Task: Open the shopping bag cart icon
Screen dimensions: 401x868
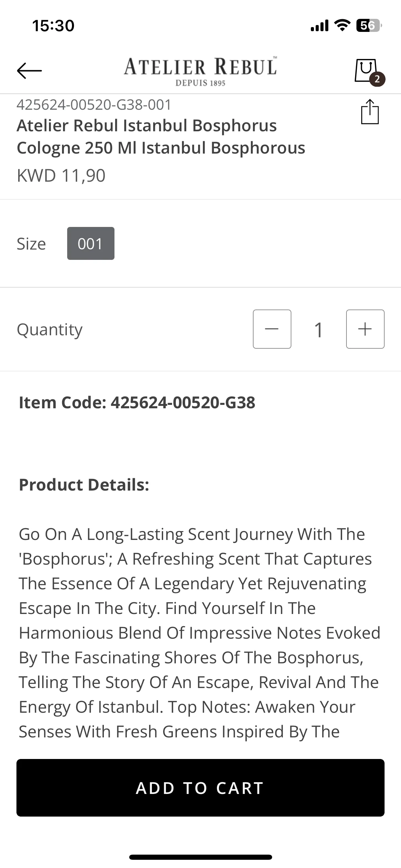Action: click(365, 70)
